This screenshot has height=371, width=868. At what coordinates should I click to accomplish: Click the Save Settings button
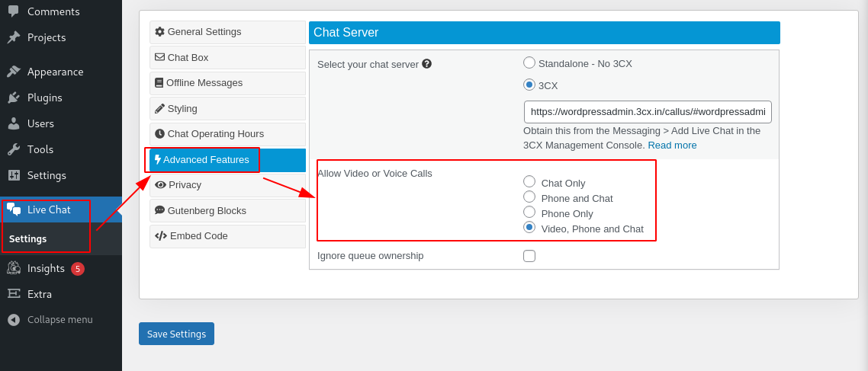click(176, 334)
